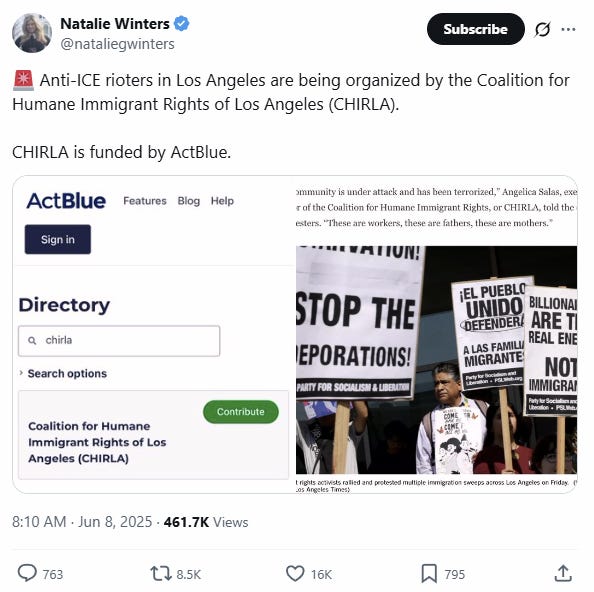Open the share upload icon

[563, 573]
